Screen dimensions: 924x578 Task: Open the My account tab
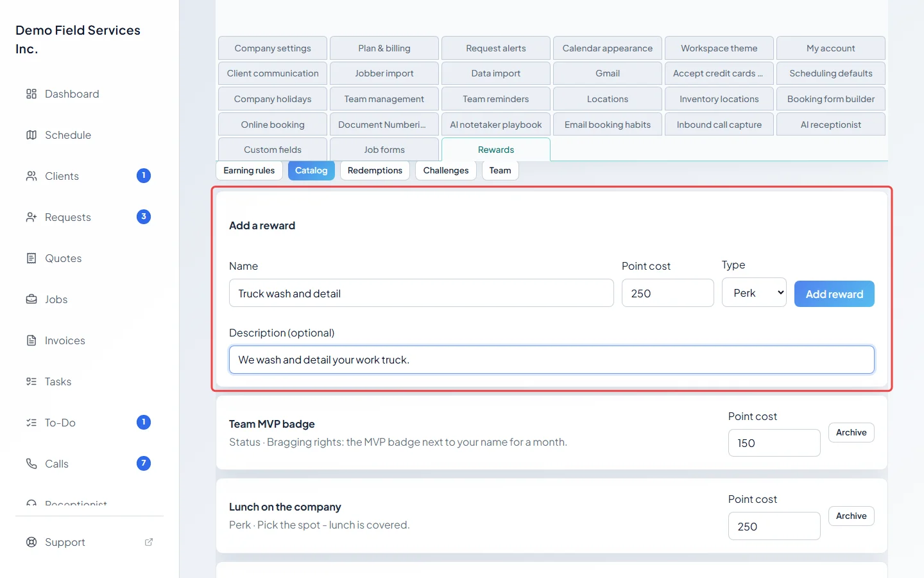tap(831, 48)
